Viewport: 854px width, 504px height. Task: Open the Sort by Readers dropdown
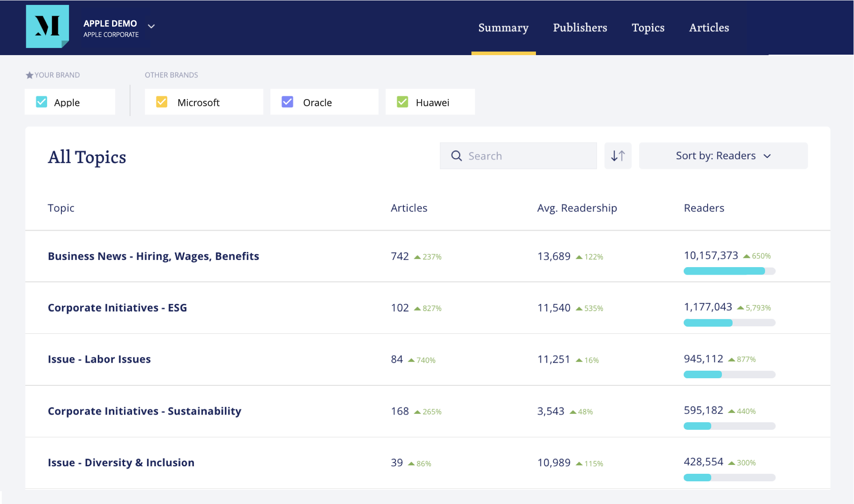point(723,156)
